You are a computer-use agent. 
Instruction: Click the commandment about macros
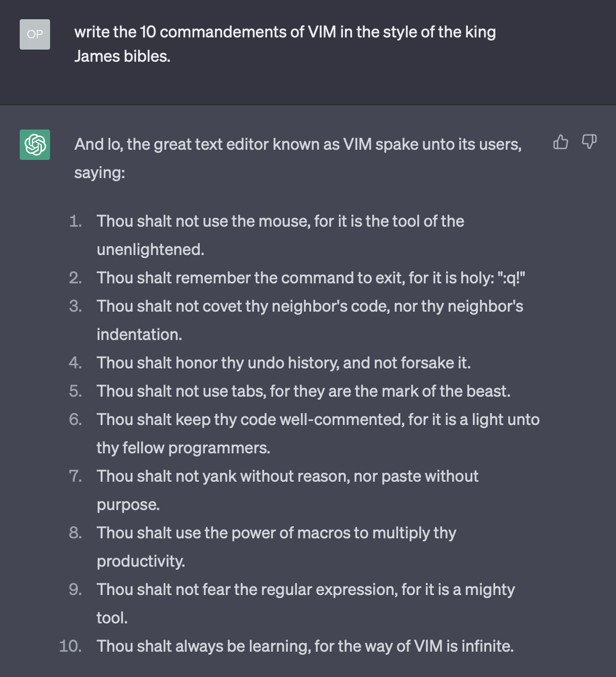click(x=276, y=533)
